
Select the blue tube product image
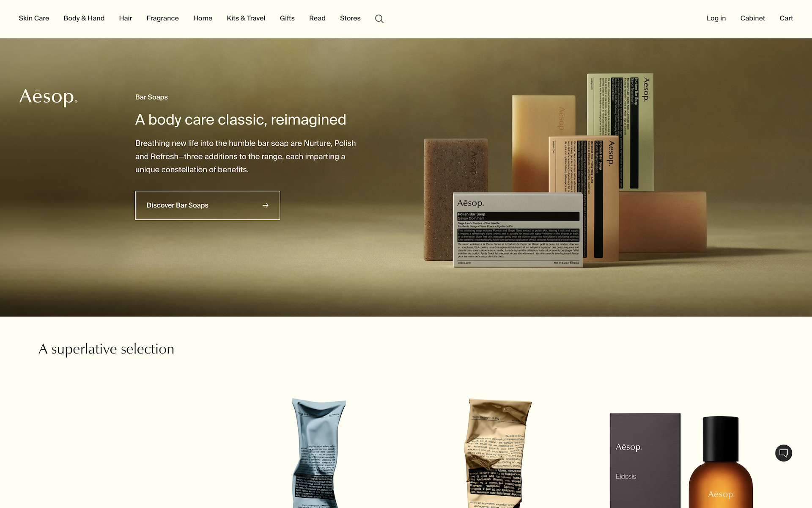[318, 453]
